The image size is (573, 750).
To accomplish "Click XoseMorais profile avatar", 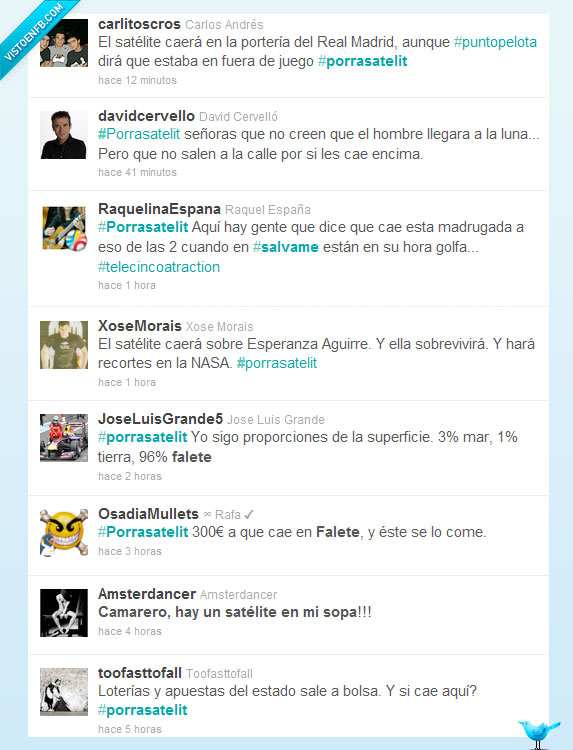I will tap(64, 345).
